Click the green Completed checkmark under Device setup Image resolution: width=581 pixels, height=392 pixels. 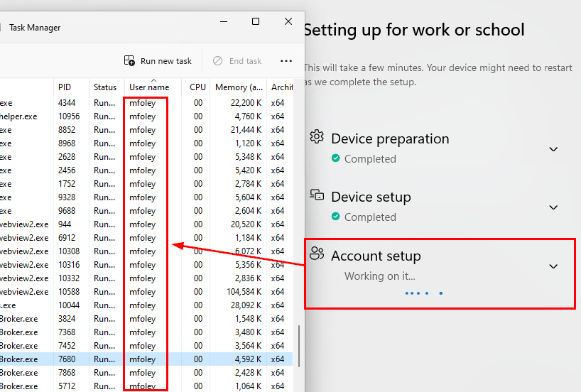[335, 217]
